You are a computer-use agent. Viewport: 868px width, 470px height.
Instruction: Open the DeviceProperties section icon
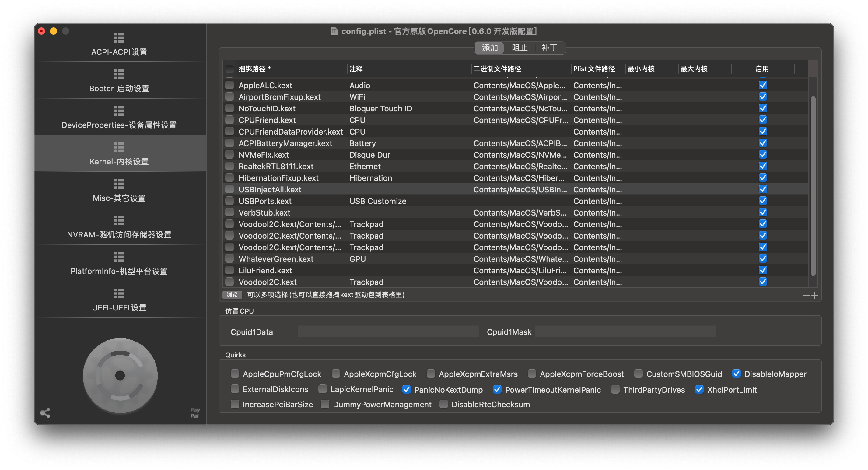click(119, 111)
